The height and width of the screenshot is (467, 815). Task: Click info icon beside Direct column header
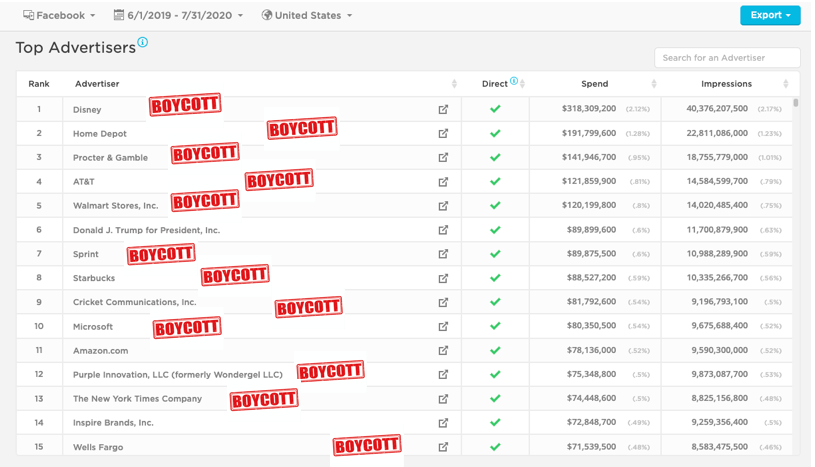(514, 82)
